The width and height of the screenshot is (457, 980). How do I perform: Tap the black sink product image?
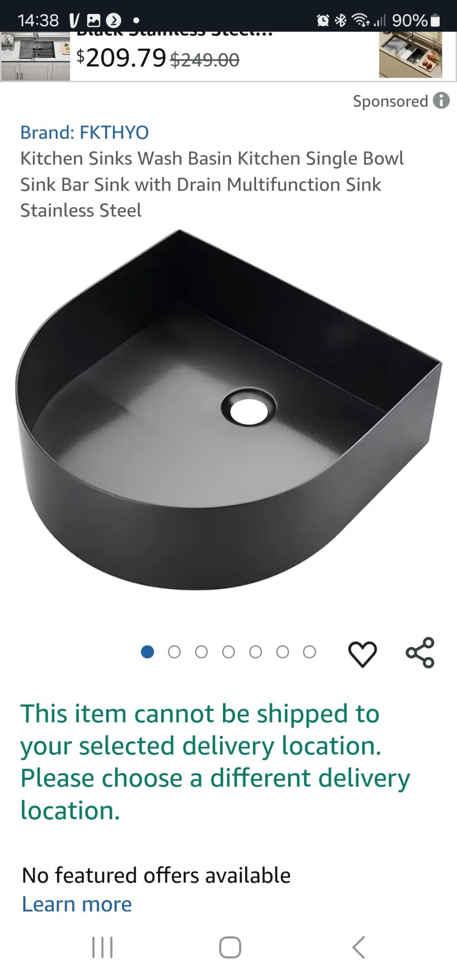click(228, 410)
